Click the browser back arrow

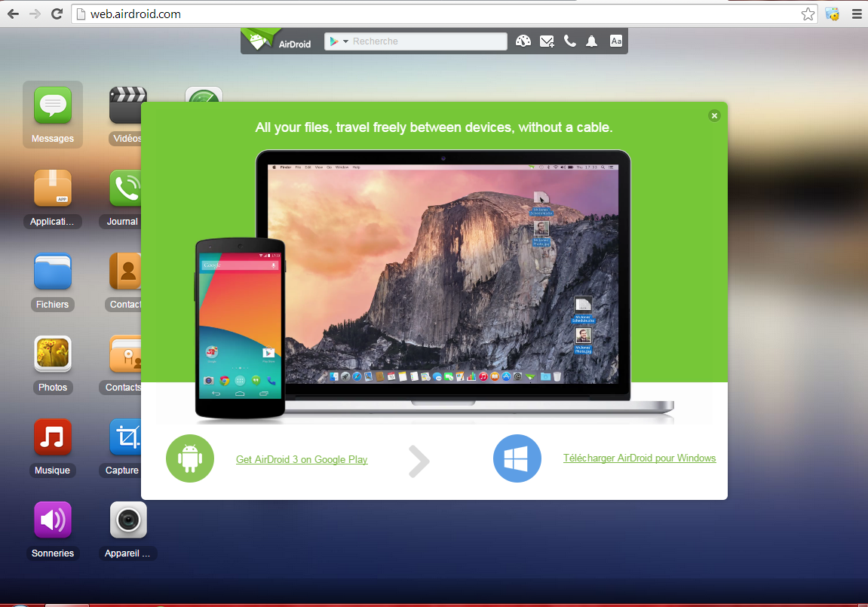click(x=14, y=14)
